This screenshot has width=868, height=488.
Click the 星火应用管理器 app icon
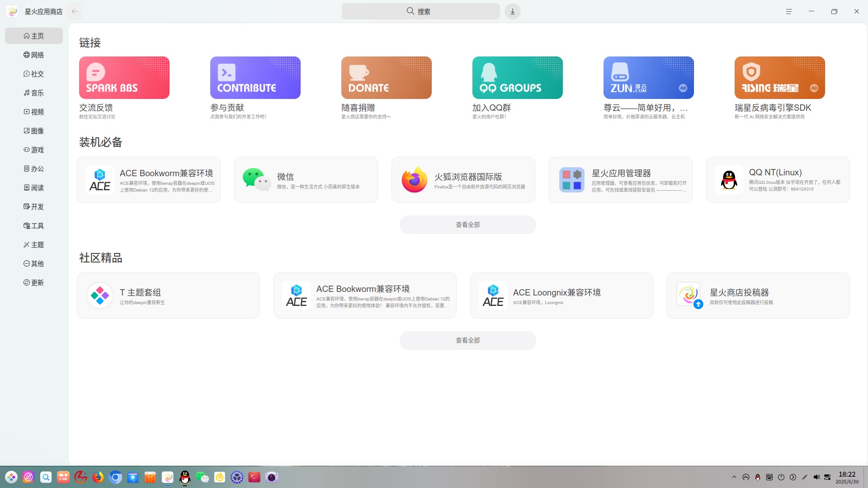(571, 180)
